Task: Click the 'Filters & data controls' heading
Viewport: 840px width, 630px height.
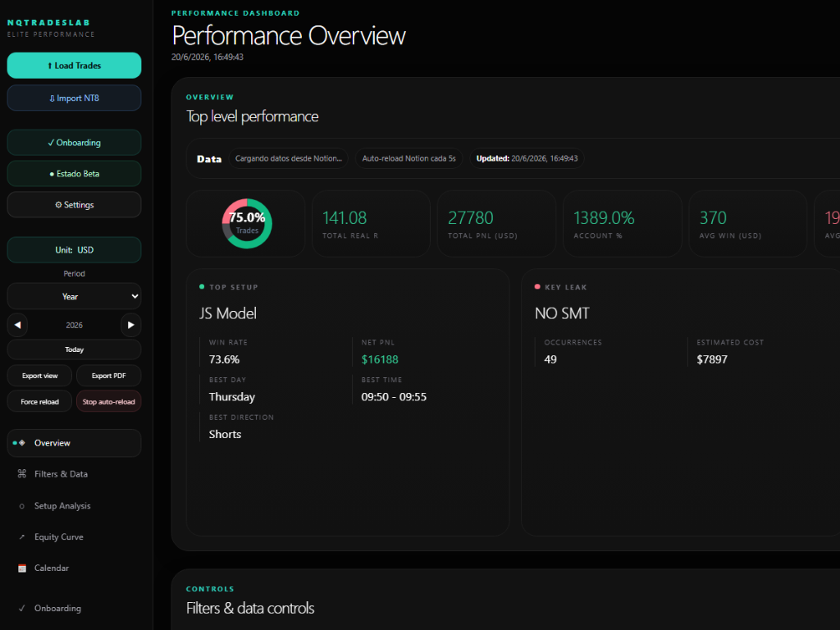Action: click(250, 608)
